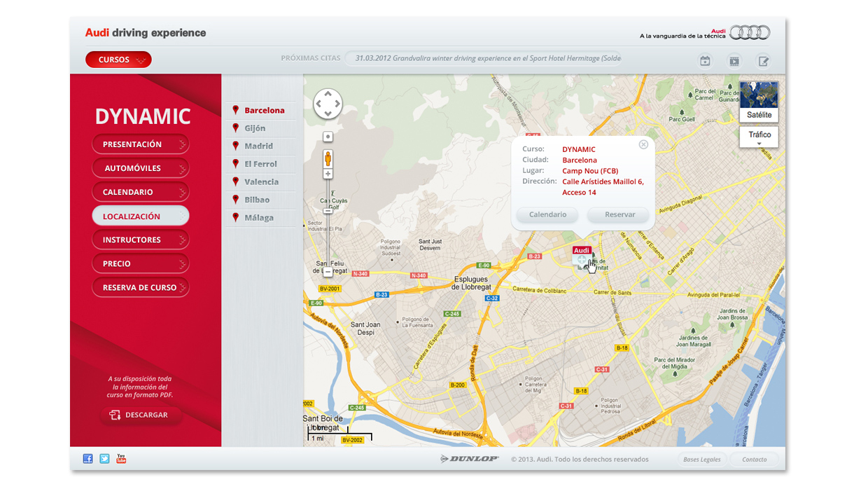
Task: Click the Dunlop logo in footer
Action: [469, 459]
